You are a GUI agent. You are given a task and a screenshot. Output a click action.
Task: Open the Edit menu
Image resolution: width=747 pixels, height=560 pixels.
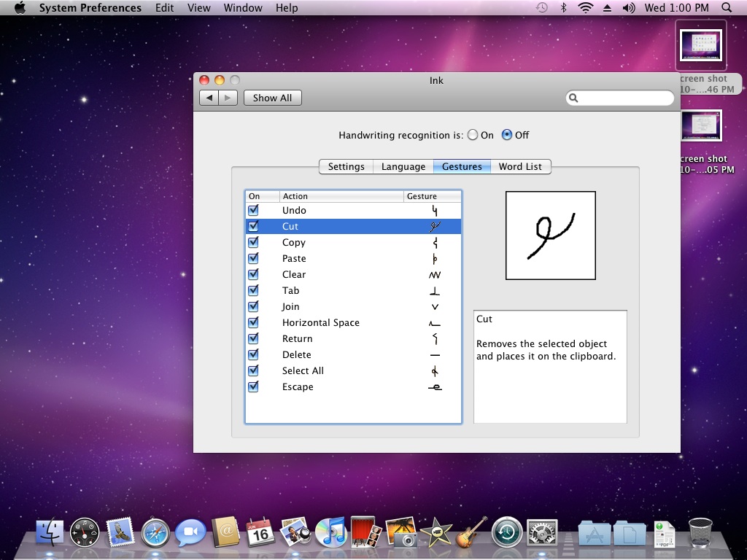point(164,7)
